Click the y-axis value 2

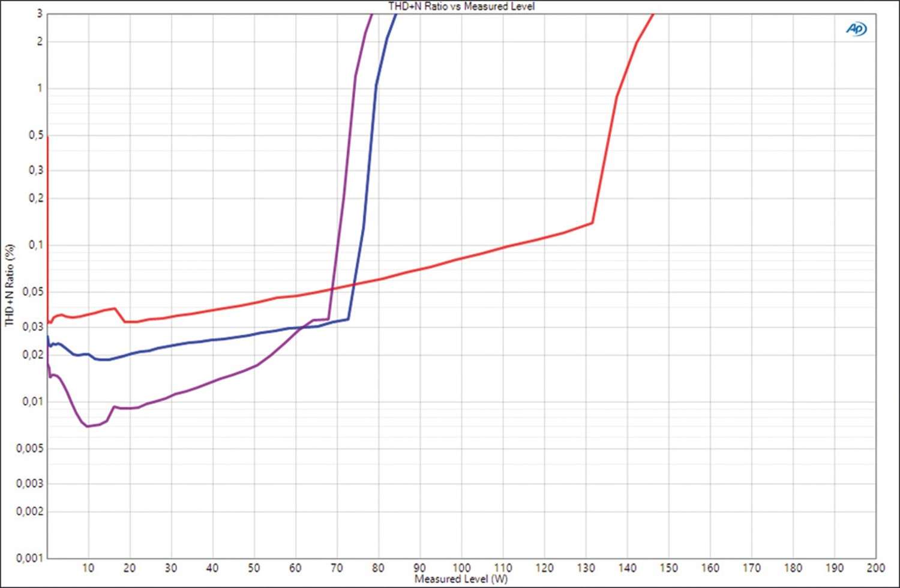(40, 41)
